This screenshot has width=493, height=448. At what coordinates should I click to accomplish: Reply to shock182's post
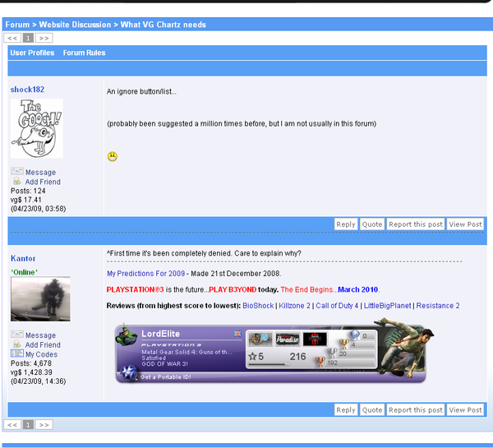(346, 224)
